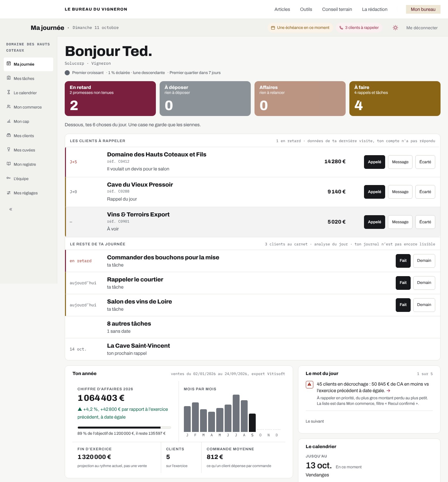Click the Mes clients briefcase icon
The height and width of the screenshot is (482, 448).
9,135
